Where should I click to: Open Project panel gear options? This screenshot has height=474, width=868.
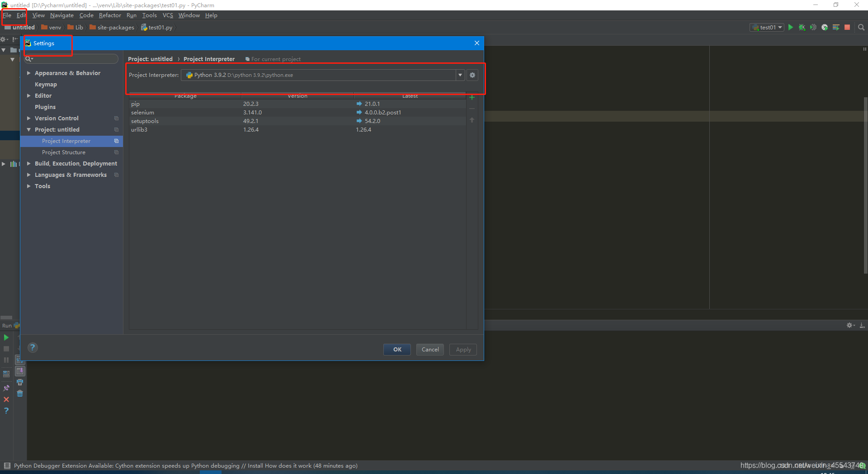click(4, 39)
